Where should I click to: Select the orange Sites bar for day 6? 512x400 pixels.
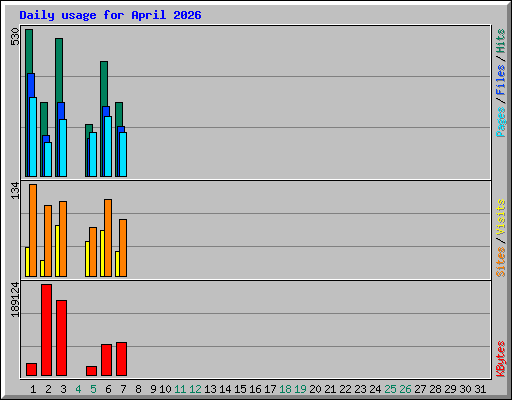click(108, 238)
